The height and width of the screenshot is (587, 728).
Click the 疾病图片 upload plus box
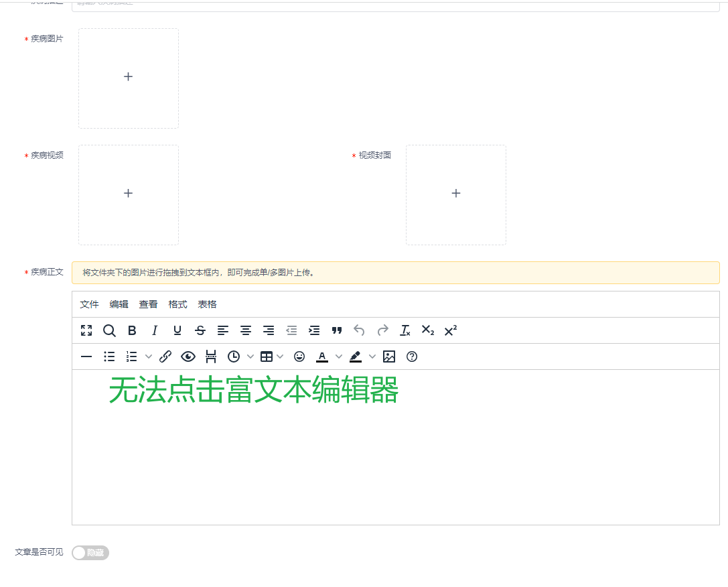click(128, 77)
